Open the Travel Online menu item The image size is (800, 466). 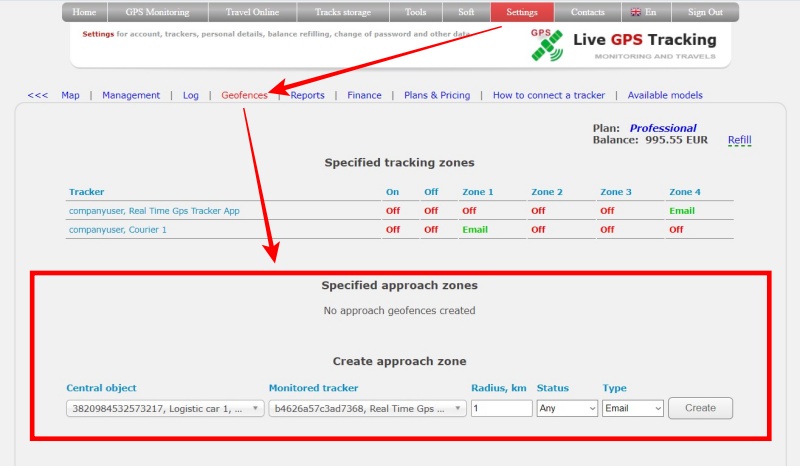point(250,13)
